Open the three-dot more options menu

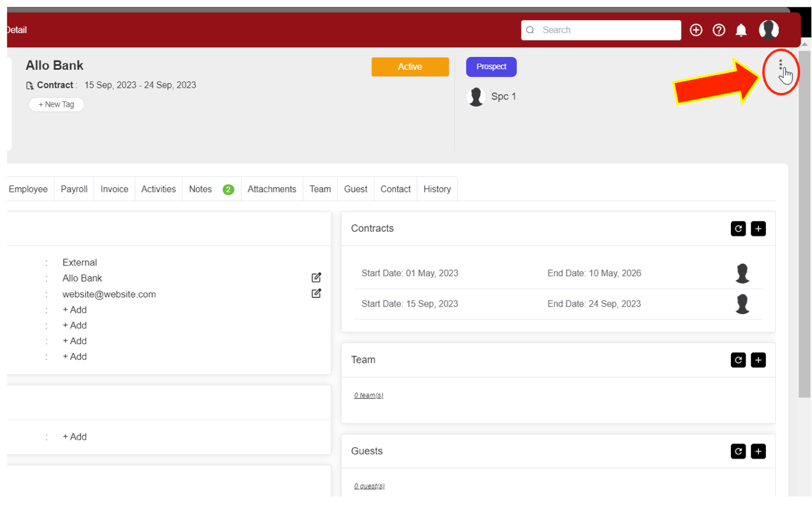click(x=780, y=65)
